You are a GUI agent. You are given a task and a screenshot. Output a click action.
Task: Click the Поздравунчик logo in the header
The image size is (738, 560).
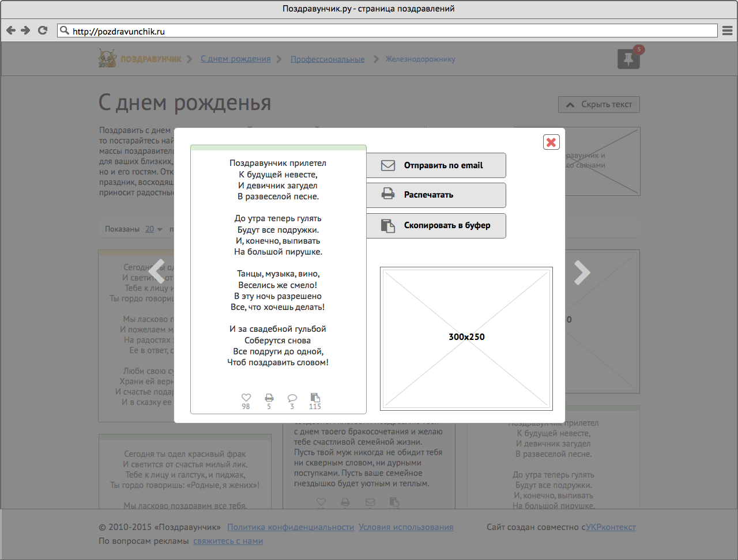point(140,59)
